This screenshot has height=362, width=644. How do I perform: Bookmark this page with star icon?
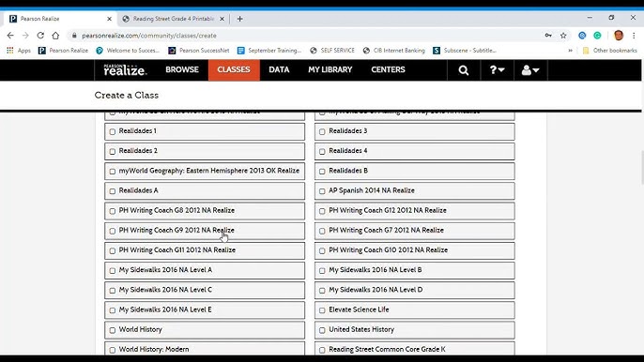click(x=563, y=36)
